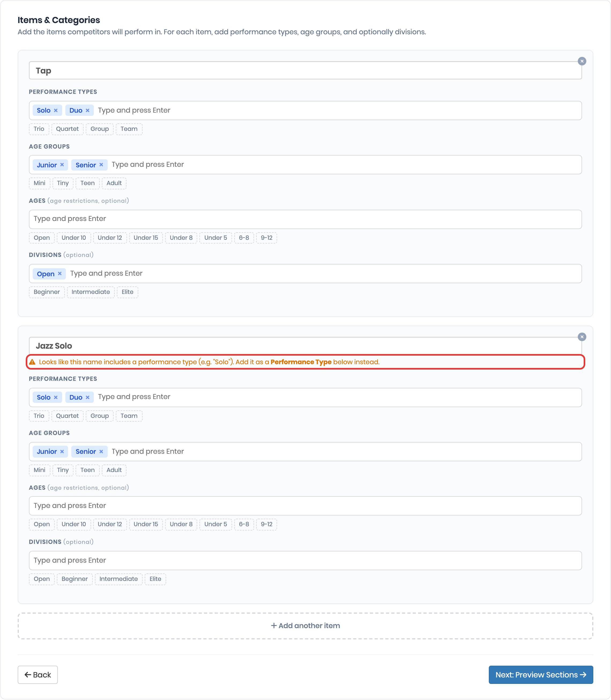This screenshot has height=700, width=611.
Task: Remove the Tap item card
Action: pyautogui.click(x=582, y=61)
